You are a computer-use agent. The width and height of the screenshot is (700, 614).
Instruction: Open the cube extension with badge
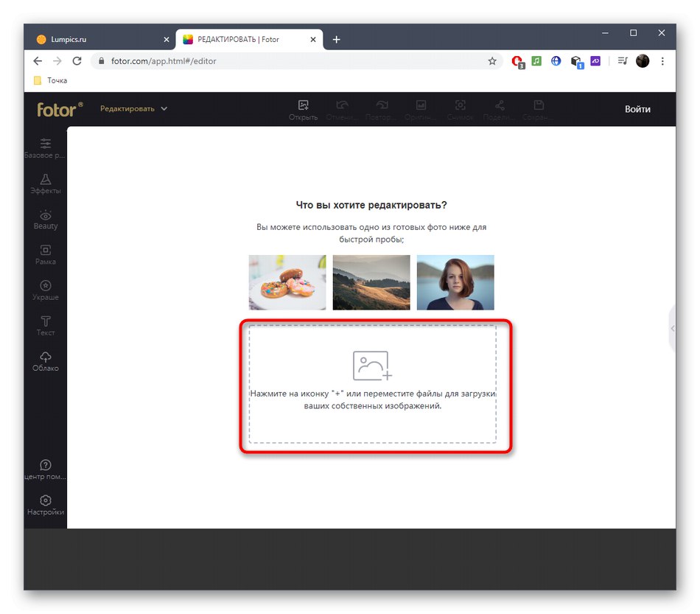point(576,62)
